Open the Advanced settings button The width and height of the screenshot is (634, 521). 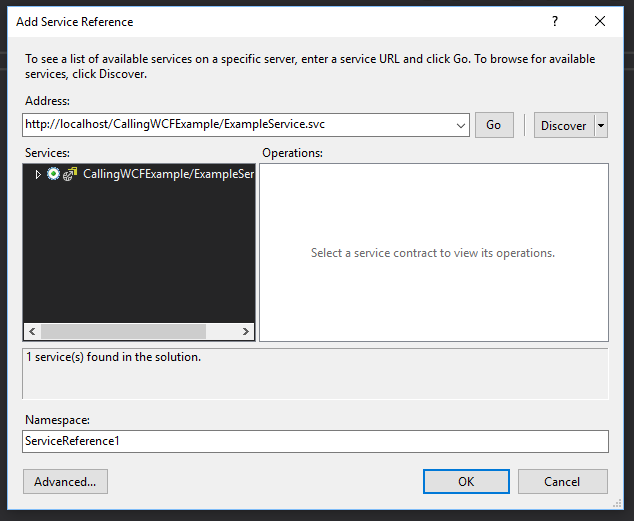point(65,481)
